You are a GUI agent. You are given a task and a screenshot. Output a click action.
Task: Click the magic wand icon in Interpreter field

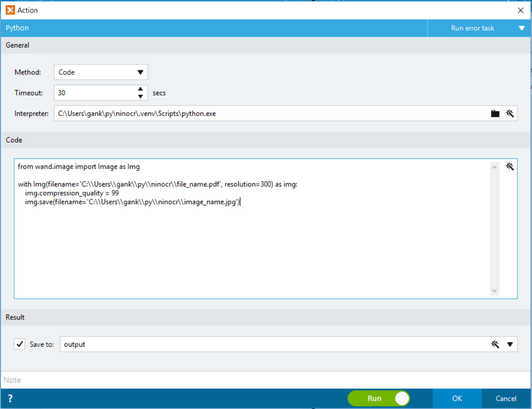click(509, 114)
